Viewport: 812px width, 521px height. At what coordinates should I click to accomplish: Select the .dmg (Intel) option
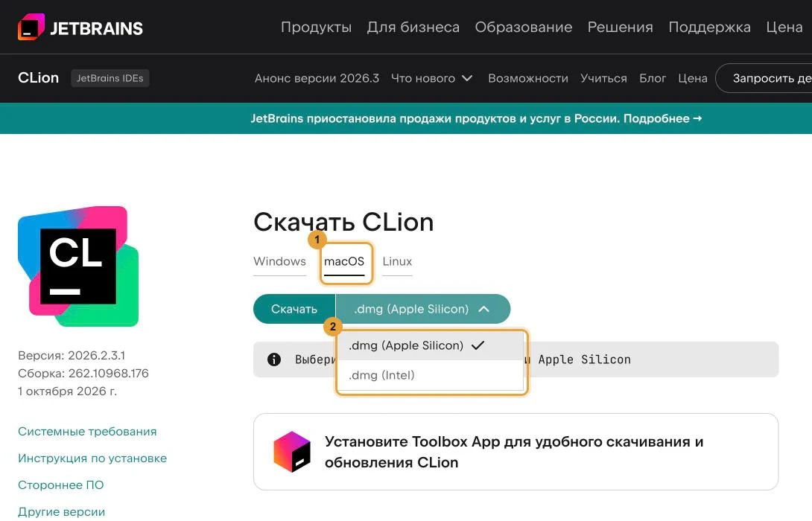(x=431, y=375)
